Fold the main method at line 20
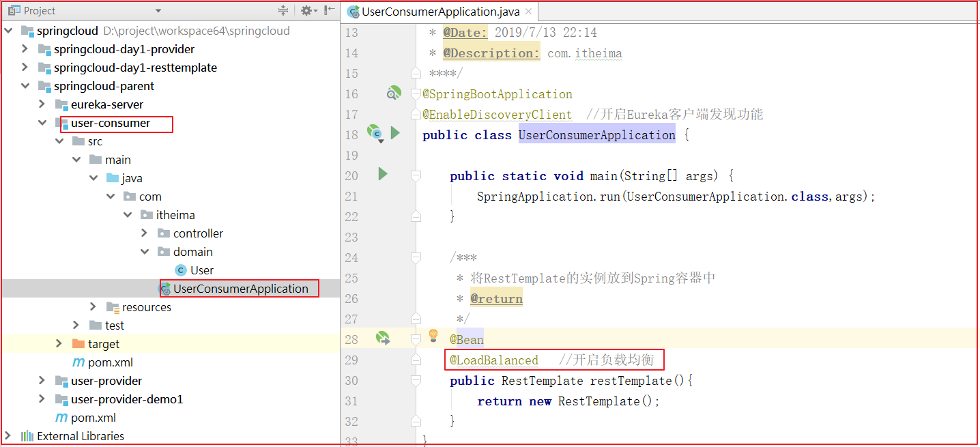 pos(416,176)
